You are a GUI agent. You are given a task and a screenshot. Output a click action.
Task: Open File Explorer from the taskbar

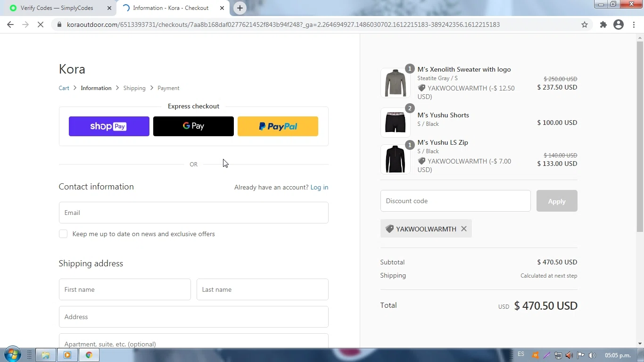point(46,355)
